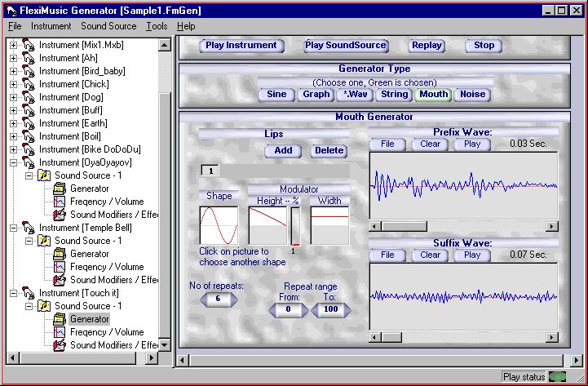Clear the Suffix Wave
588x386 pixels.
pos(430,255)
